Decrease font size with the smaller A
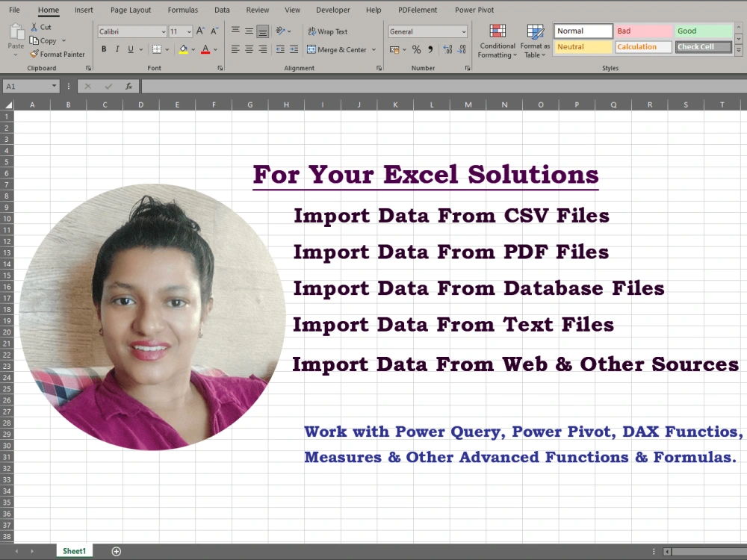Viewport: 747px width, 560px height. point(214,31)
